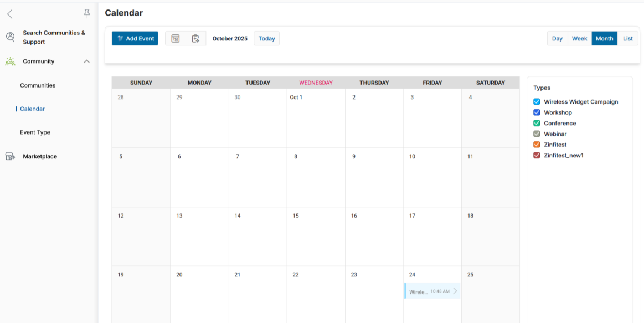The width and height of the screenshot is (644, 323).
Task: Click the WEDNESDAY column header
Action: point(316,83)
